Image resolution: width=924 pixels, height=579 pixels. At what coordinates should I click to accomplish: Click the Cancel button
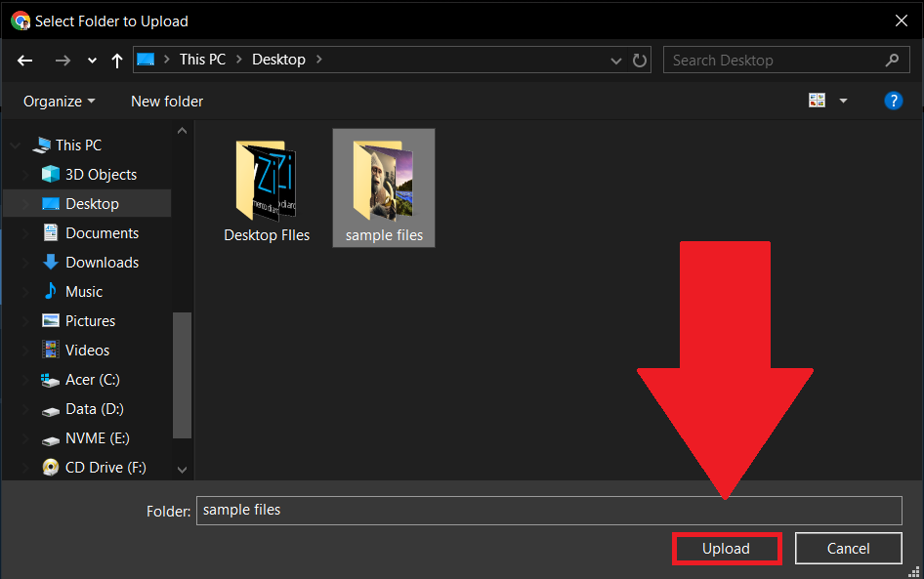(848, 548)
